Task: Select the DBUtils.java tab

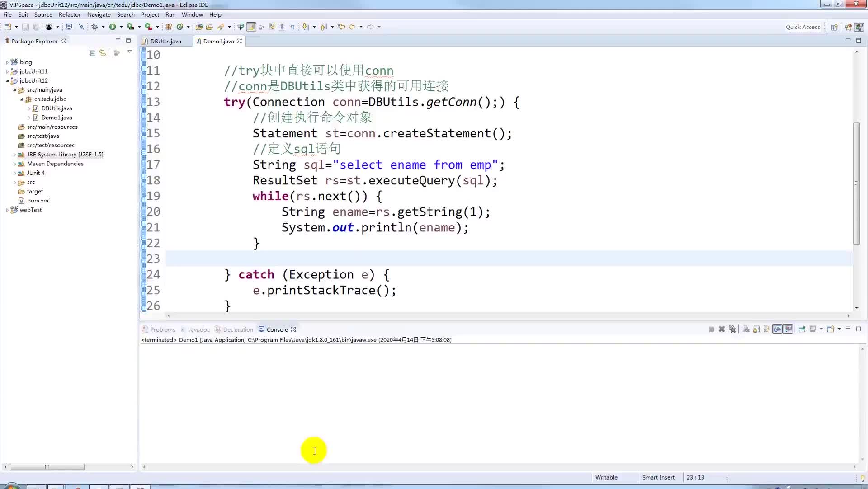Action: (x=166, y=41)
